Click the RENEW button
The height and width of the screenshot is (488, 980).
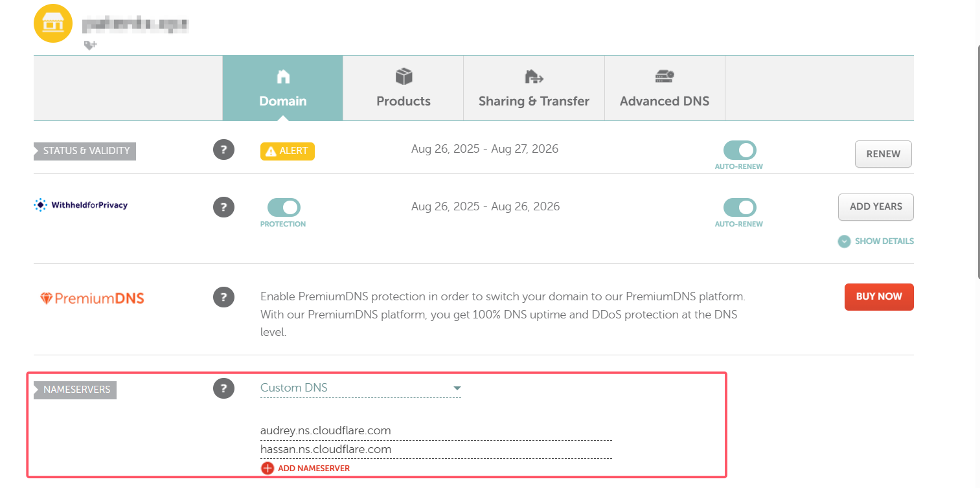[883, 154]
